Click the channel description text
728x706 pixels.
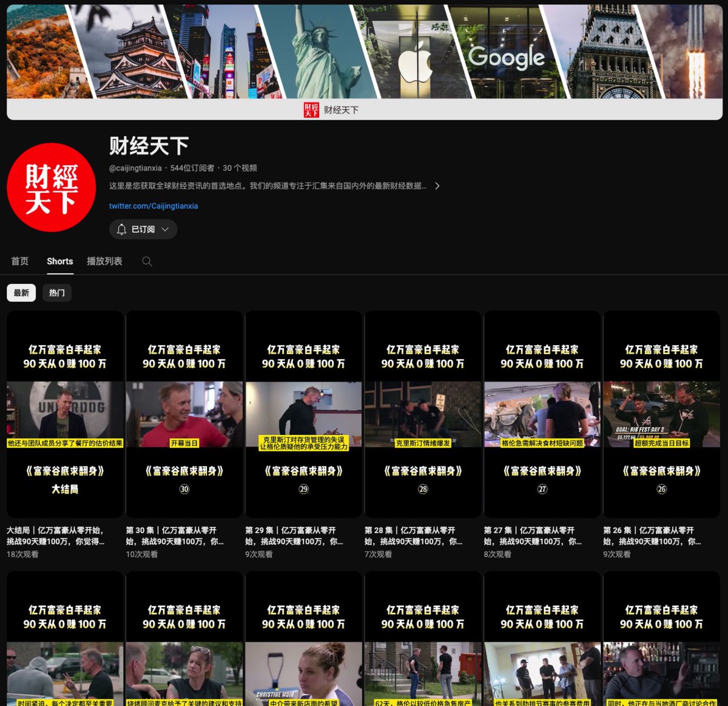point(268,186)
